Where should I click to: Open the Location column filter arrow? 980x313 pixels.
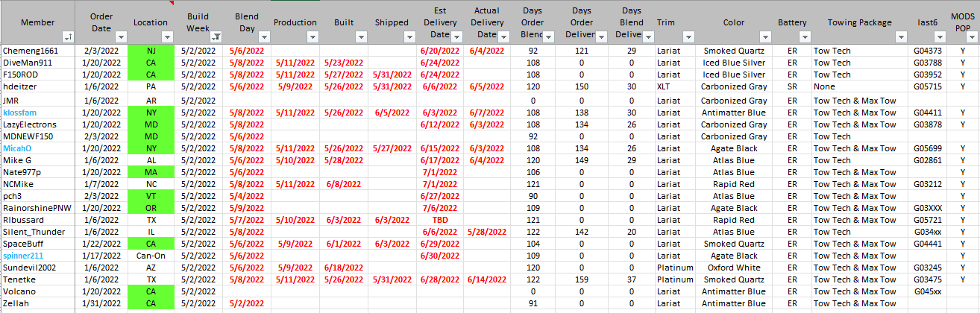(168, 37)
